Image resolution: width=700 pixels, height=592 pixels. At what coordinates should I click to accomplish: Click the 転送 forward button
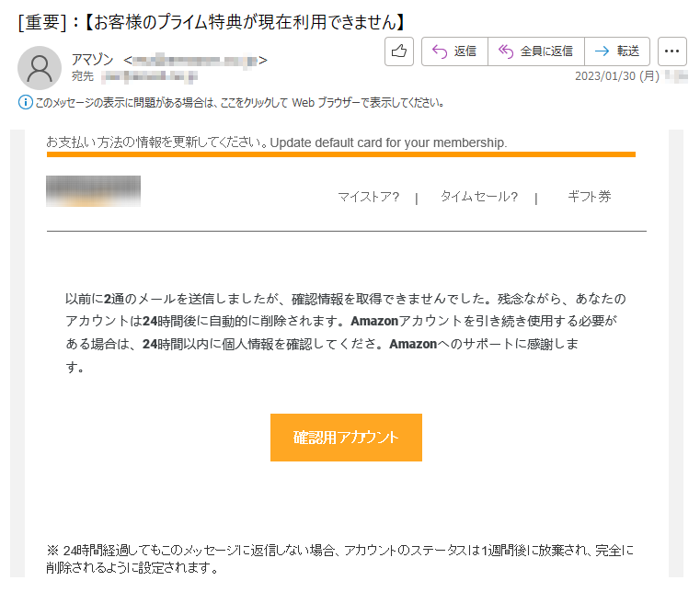pyautogui.click(x=617, y=51)
